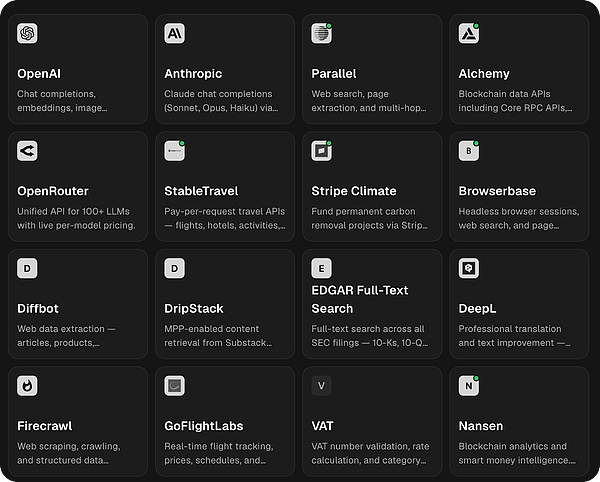Image resolution: width=600 pixels, height=482 pixels.
Task: Click the OpenRouter description text
Action: click(x=76, y=218)
